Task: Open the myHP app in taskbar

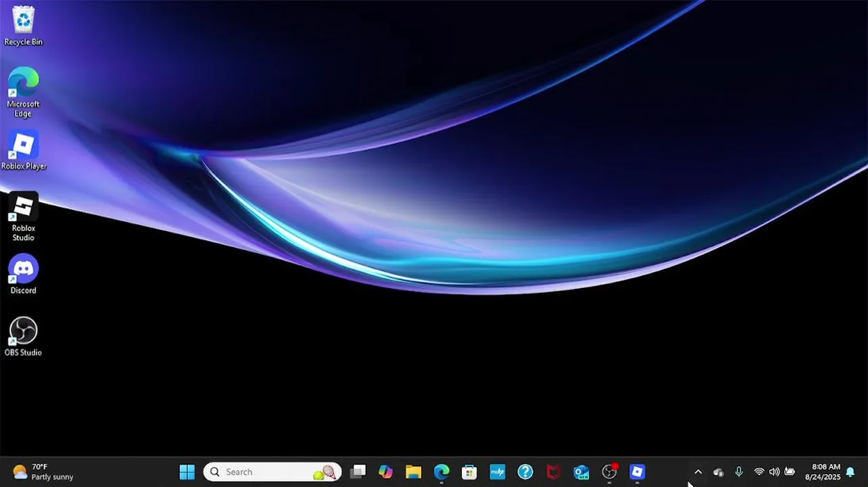Action: (x=498, y=472)
